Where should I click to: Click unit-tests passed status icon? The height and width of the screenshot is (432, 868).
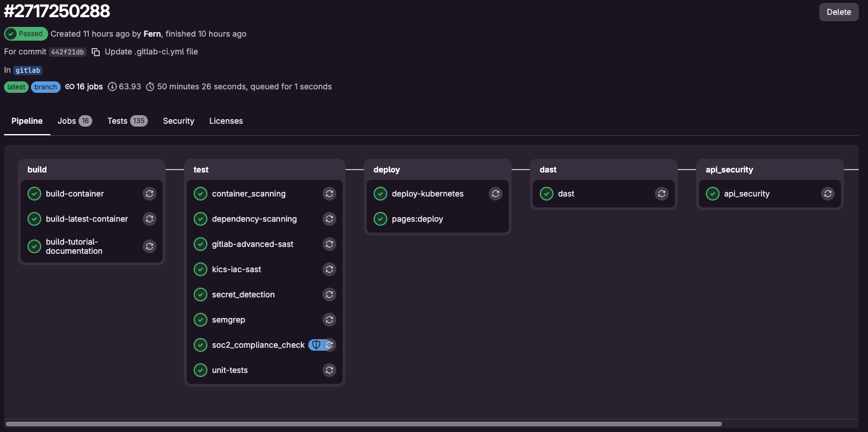tap(201, 370)
